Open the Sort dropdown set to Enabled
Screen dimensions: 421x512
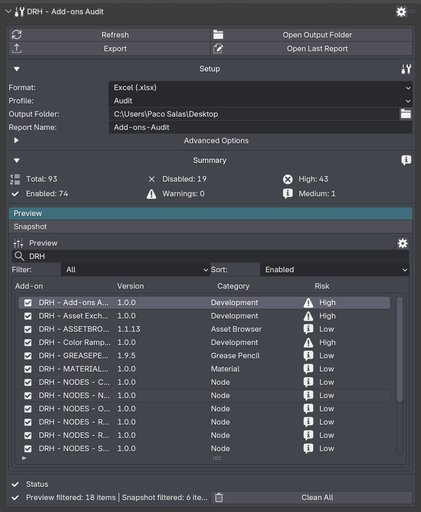coord(335,270)
